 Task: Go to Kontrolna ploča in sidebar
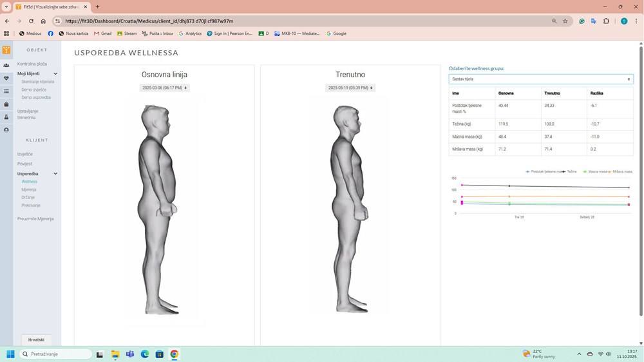point(32,64)
